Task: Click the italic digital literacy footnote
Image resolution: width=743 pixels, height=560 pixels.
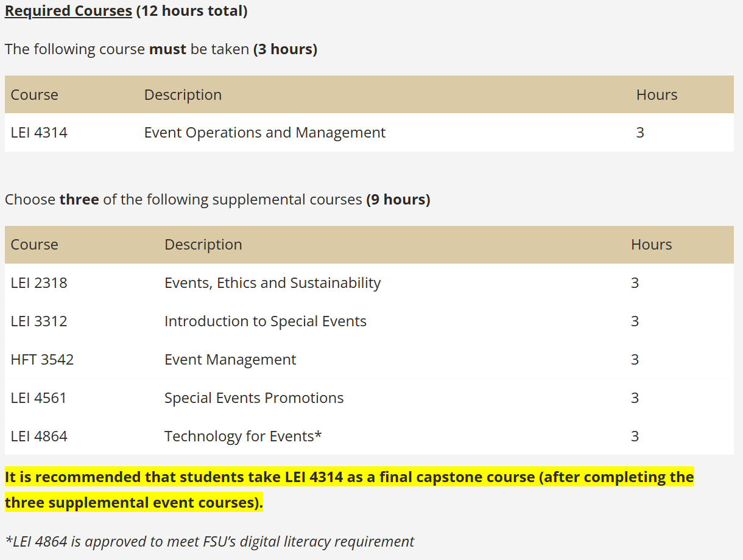Action: click(210, 542)
